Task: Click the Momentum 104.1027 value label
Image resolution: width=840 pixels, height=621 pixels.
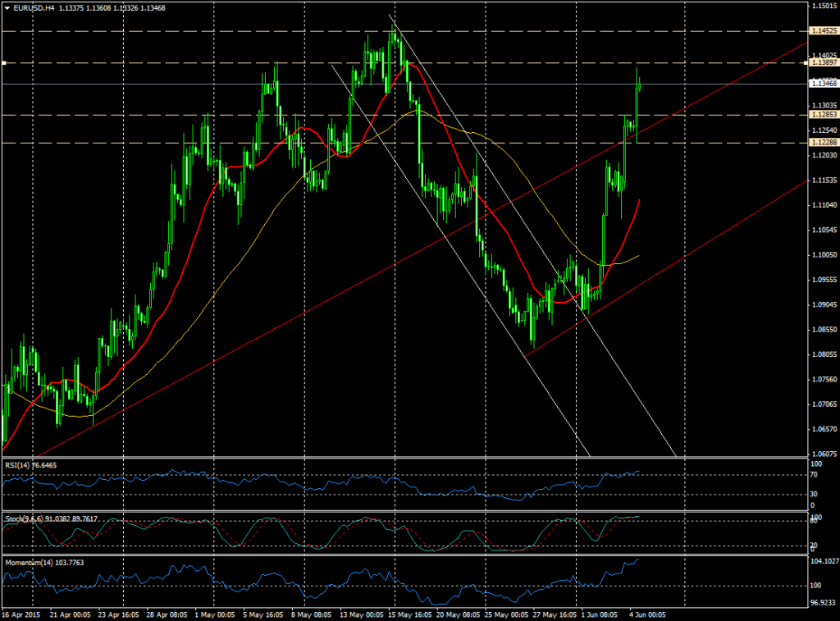Action: (823, 562)
